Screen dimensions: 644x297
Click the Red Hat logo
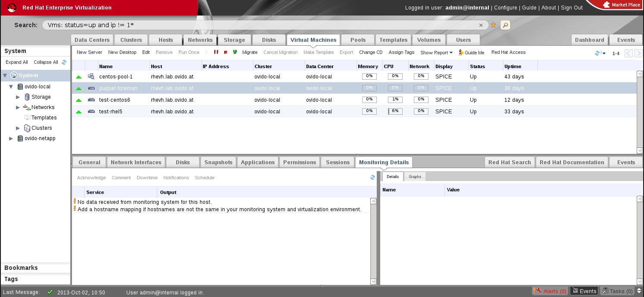pos(12,7)
